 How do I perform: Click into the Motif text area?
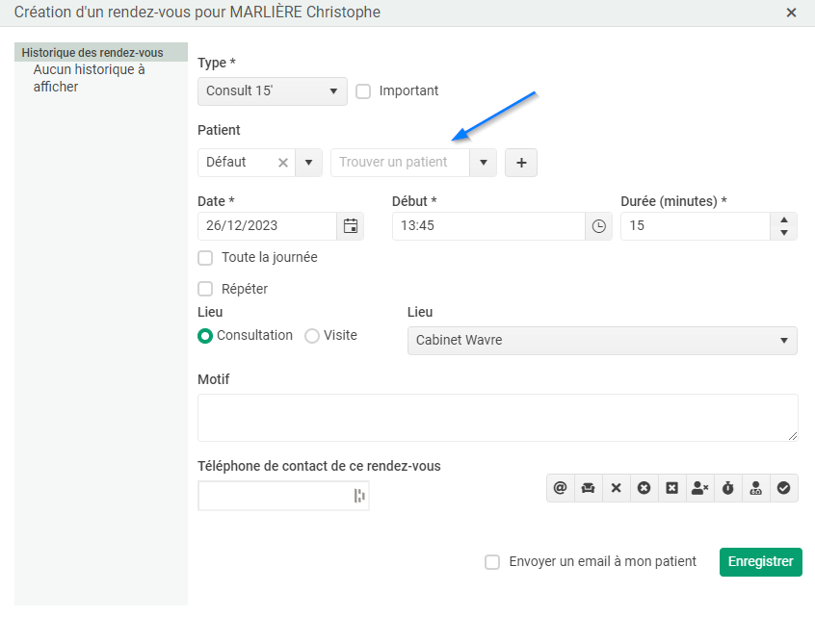[497, 418]
